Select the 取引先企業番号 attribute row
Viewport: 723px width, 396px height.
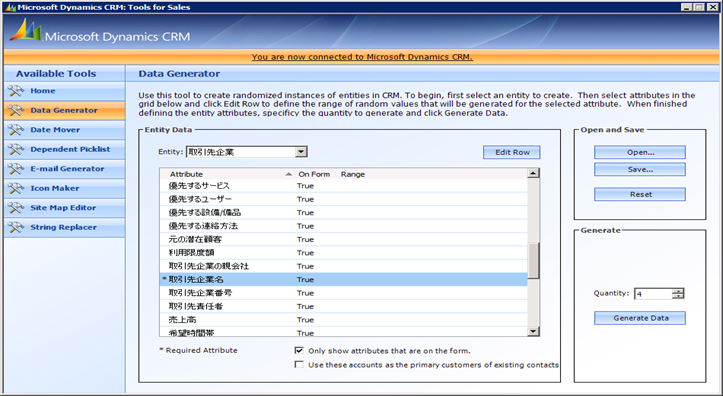point(344,293)
